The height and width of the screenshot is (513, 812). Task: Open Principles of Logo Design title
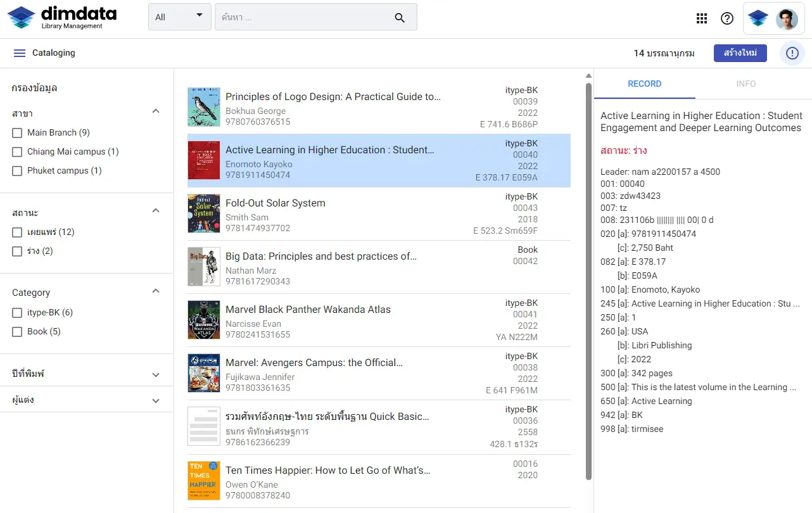(333, 97)
